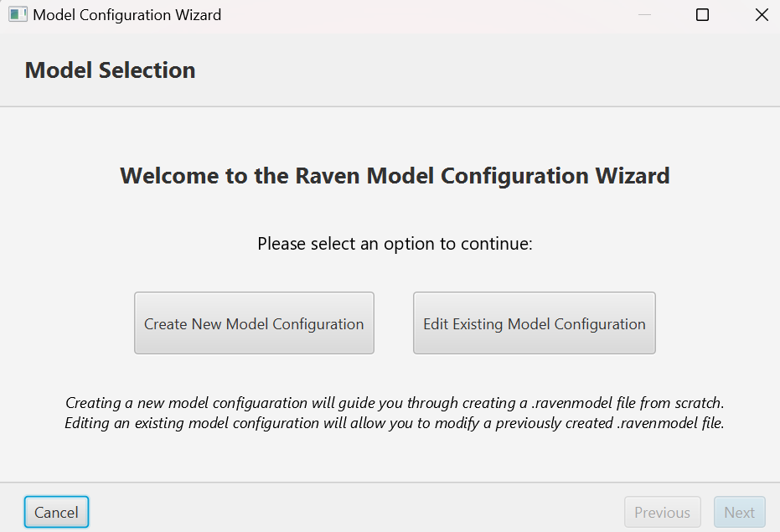Close the Model Configuration Wizard window

[x=761, y=15]
